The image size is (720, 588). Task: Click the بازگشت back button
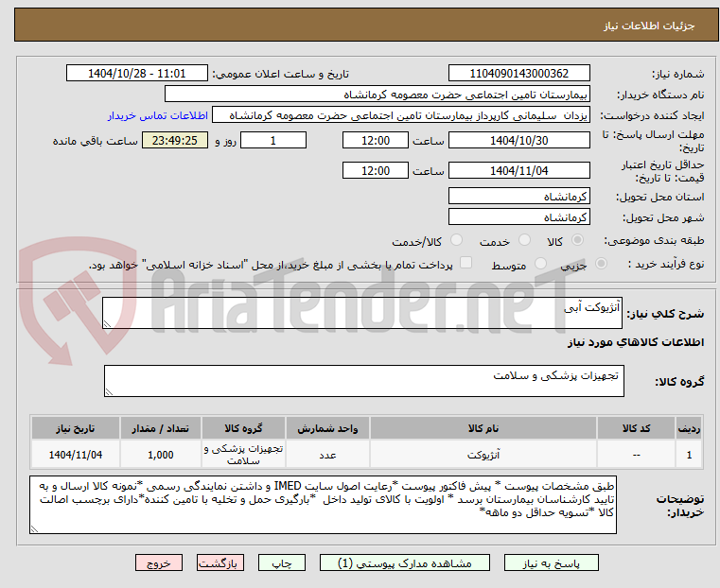(220, 562)
